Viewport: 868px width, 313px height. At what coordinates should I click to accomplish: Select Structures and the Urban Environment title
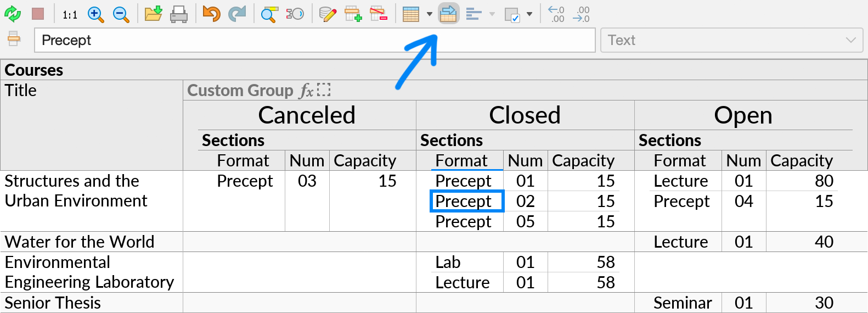(76, 191)
